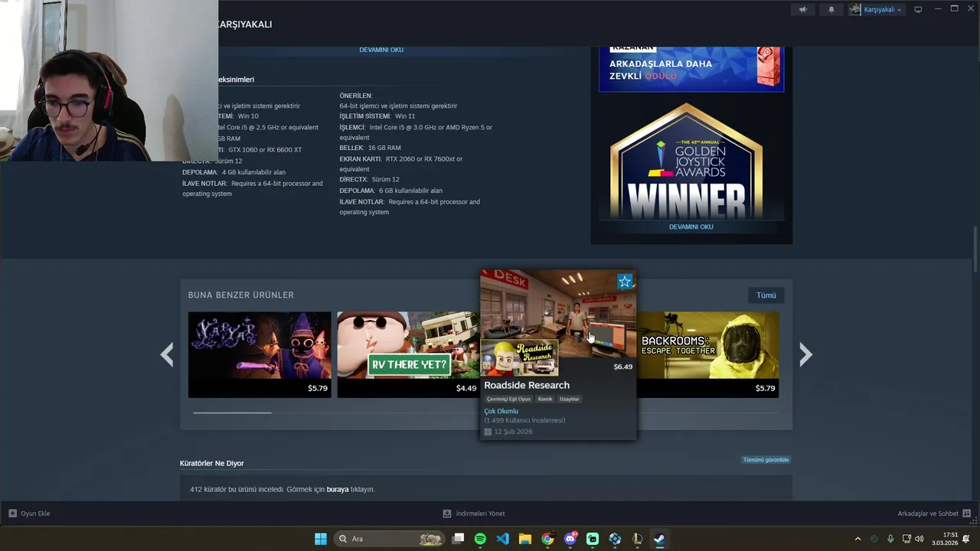Open the clock showing 17:51
Image resolution: width=980 pixels, height=551 pixels.
pos(945,539)
